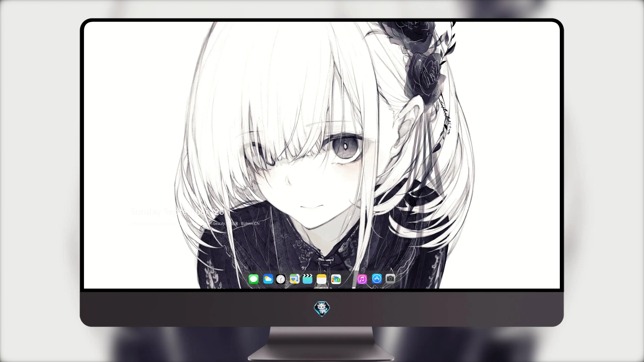Launch the gray Camera app in dock
Image resolution: width=644 pixels, height=362 pixels.
(390, 279)
